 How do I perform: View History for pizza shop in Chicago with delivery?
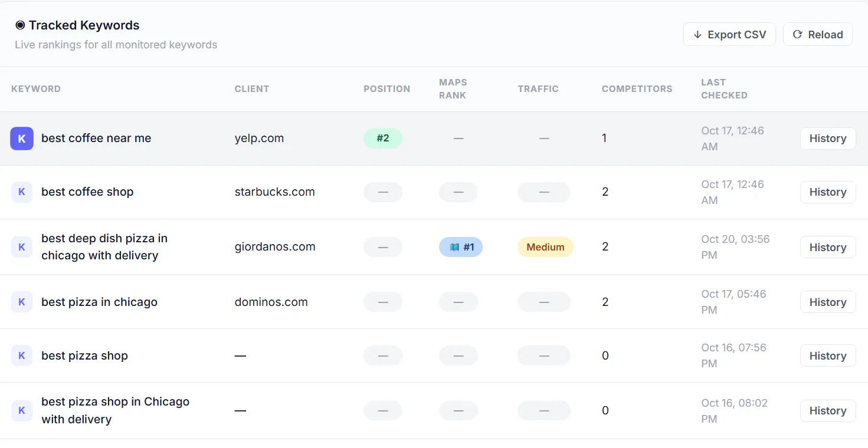(x=828, y=410)
